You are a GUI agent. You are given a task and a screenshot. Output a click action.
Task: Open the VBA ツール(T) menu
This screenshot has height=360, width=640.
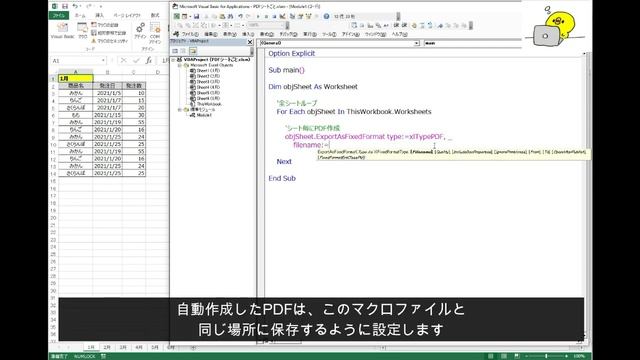[x=329, y=34]
